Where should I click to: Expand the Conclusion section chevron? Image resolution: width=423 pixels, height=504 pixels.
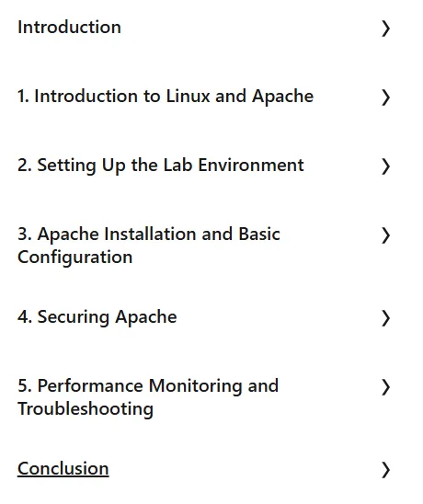pyautogui.click(x=385, y=470)
